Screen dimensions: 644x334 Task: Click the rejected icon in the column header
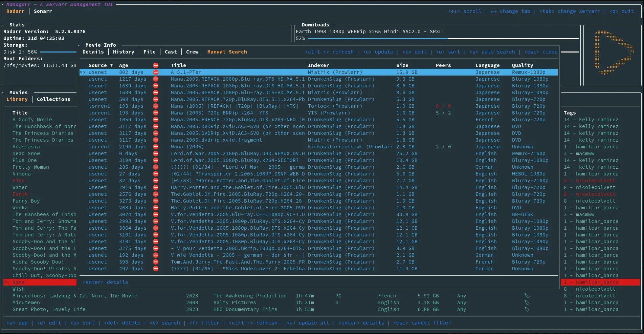[x=156, y=65]
